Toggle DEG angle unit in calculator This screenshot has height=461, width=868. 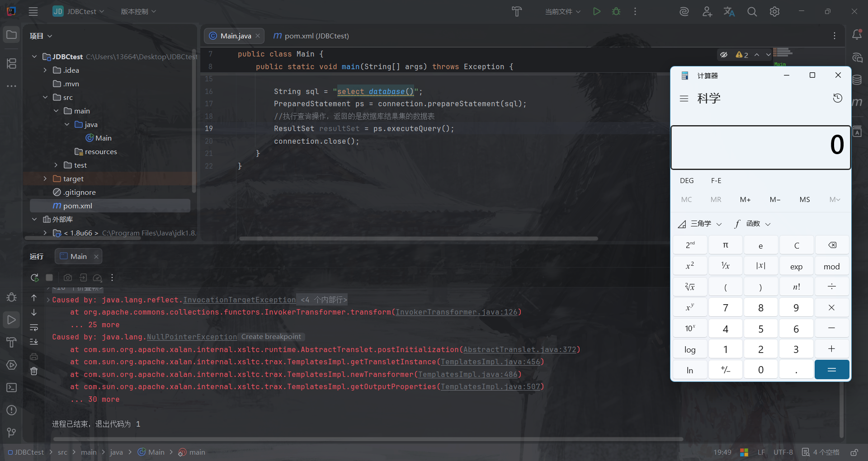[686, 181]
